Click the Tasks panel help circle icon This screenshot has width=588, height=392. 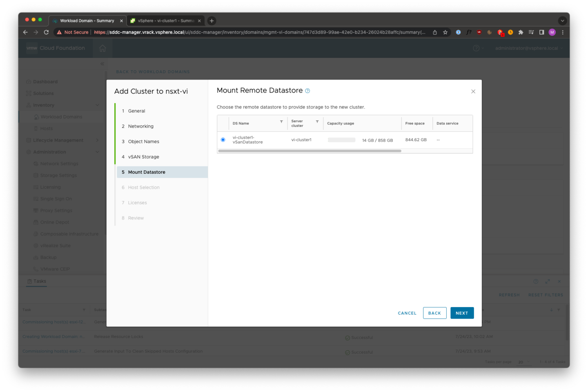536,281
